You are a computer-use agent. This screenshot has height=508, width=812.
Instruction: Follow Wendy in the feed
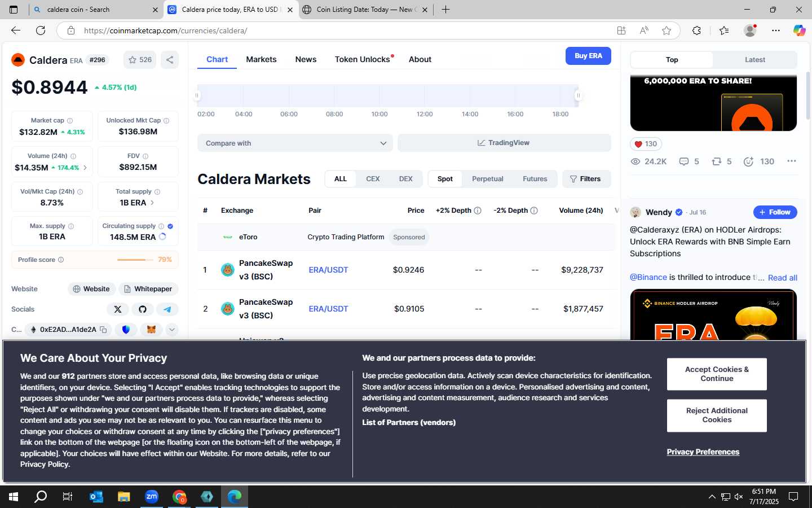pyautogui.click(x=775, y=212)
